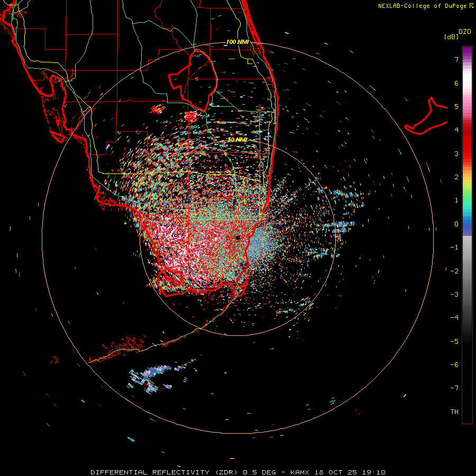The width and height of the screenshot is (476, 476).
Task: Click the Grand Bahama island outline
Action: click(426, 117)
